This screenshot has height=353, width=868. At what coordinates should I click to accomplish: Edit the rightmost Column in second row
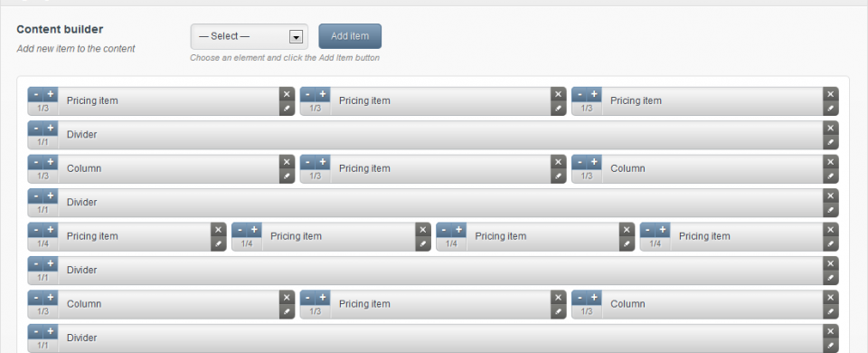coord(830,176)
